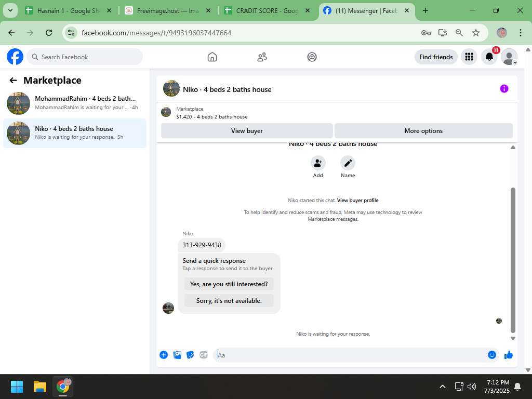Viewport: 532px width, 399px height.
Task: Select the Niko conversation in the list
Action: point(75,133)
